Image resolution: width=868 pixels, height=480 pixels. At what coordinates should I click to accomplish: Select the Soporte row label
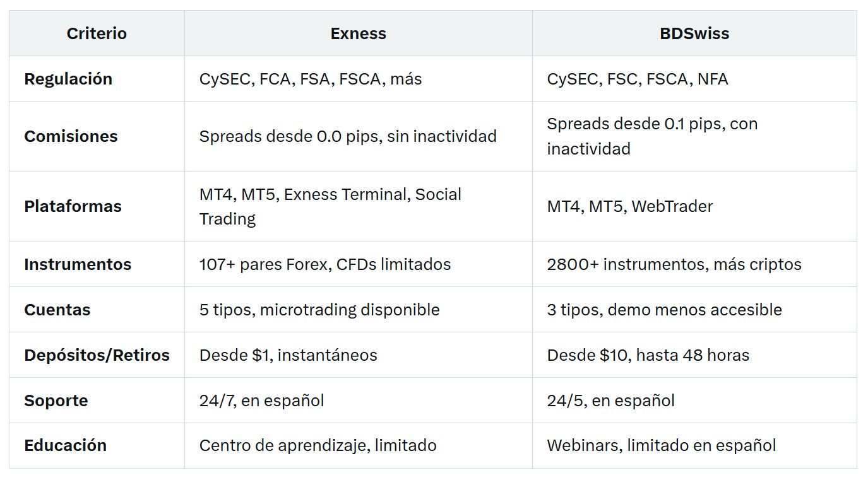(56, 401)
